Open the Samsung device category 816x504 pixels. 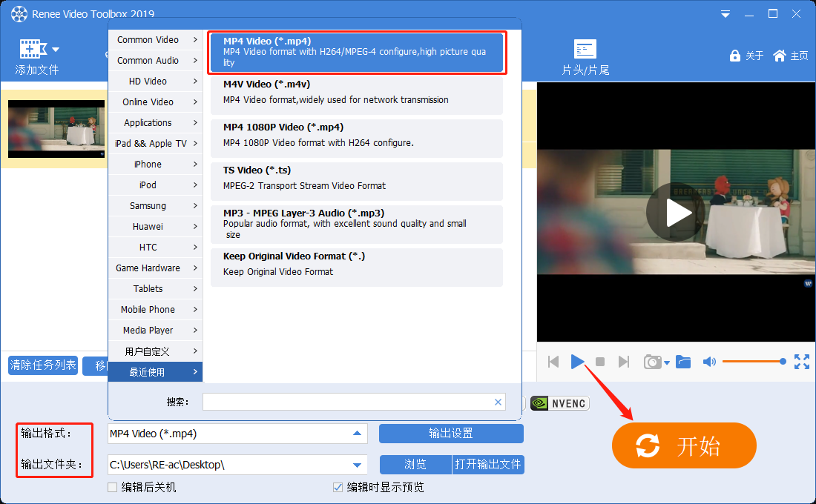[156, 206]
